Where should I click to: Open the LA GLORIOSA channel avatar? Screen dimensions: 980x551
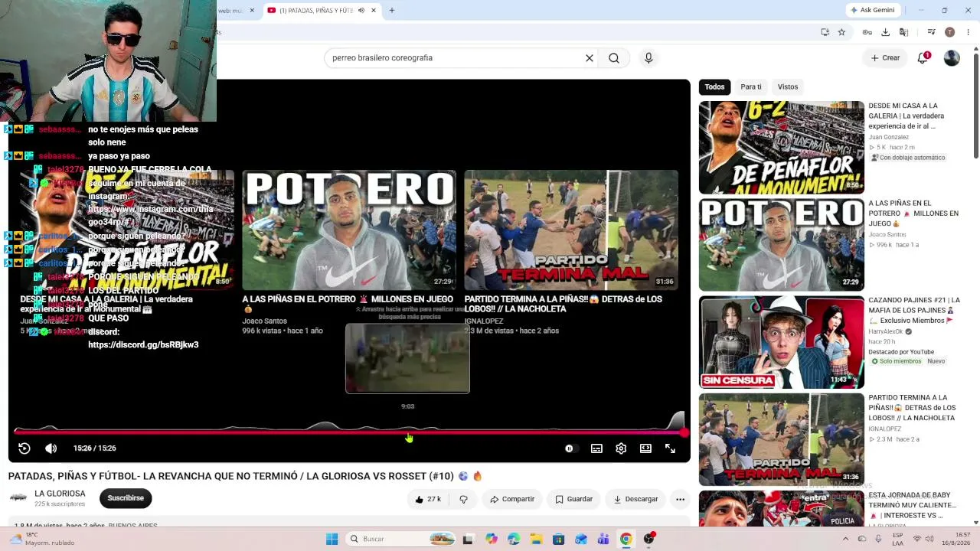coord(18,498)
